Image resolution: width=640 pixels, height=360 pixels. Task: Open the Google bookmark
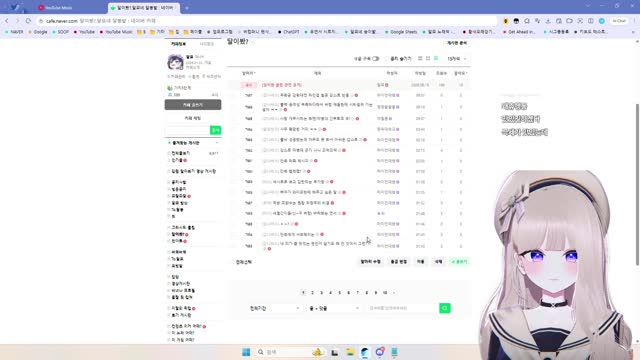tap(38, 32)
